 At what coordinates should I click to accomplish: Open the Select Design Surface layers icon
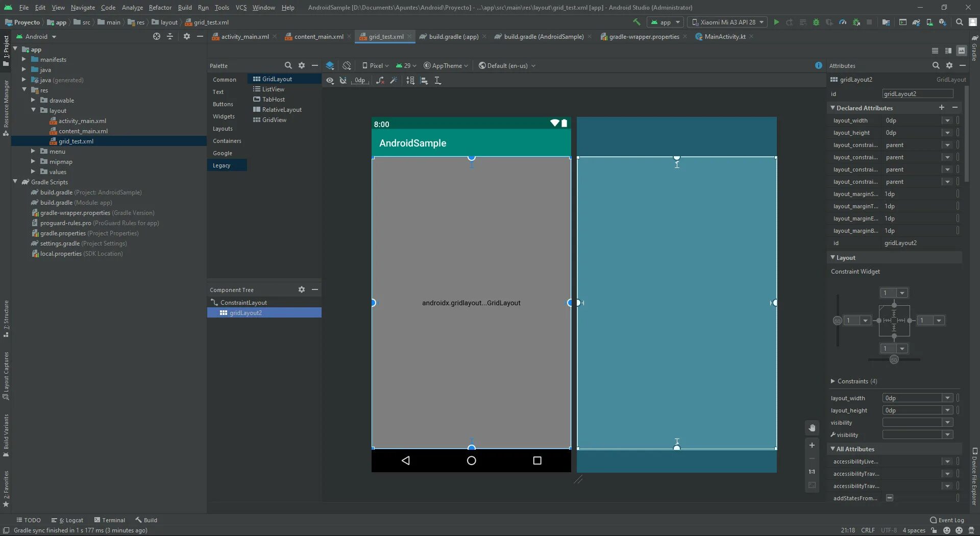tap(330, 66)
